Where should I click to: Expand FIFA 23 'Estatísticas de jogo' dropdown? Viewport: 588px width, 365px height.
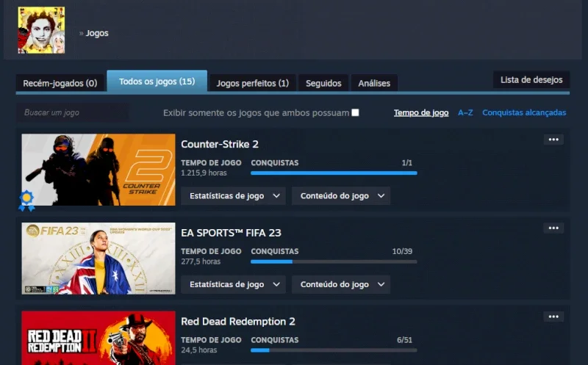[233, 284]
